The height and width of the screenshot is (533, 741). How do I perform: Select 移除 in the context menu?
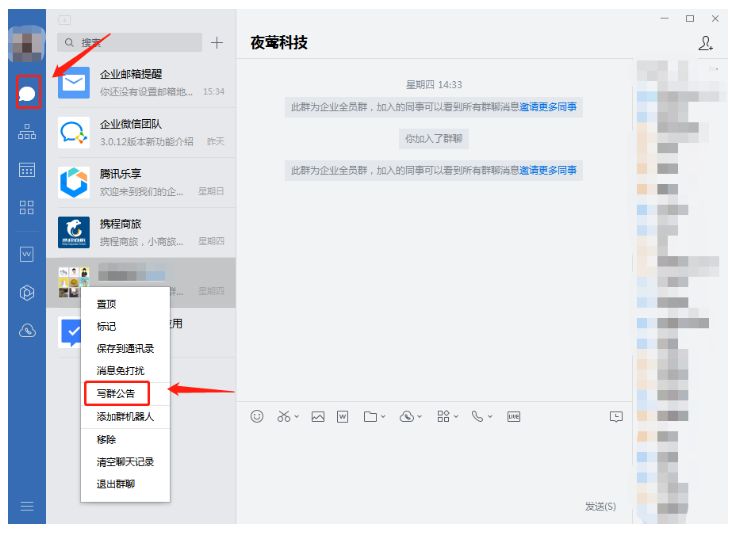(x=125, y=439)
